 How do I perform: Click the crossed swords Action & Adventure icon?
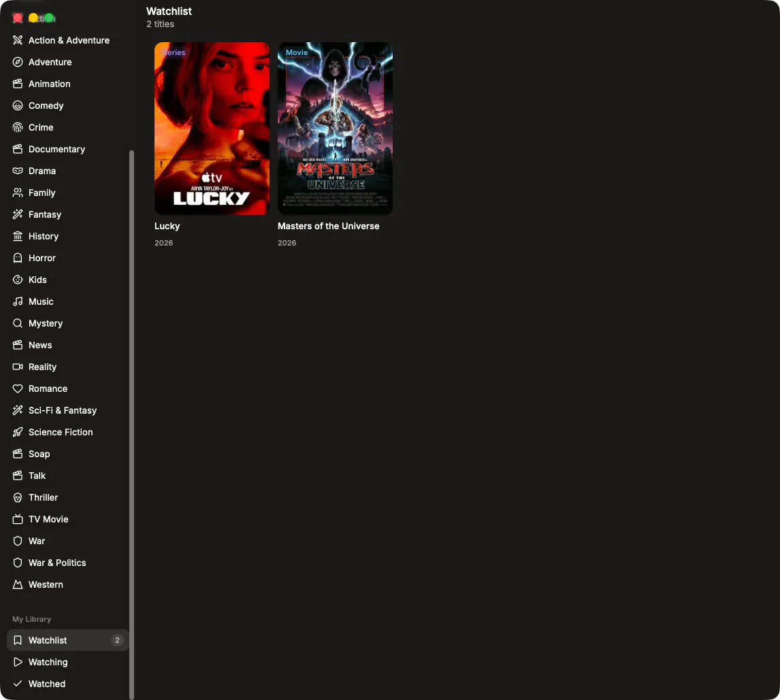tap(18, 40)
